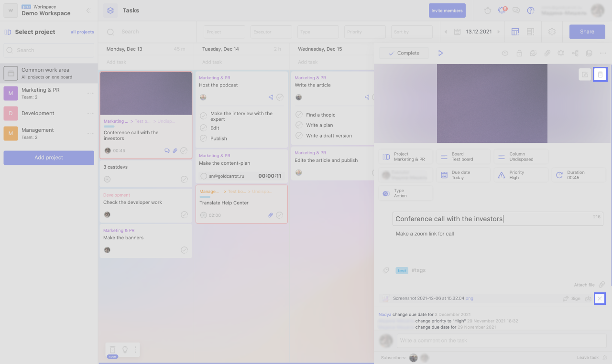This screenshot has width=612, height=364.
Task: Open the Project filter dropdown
Action: coord(224,32)
